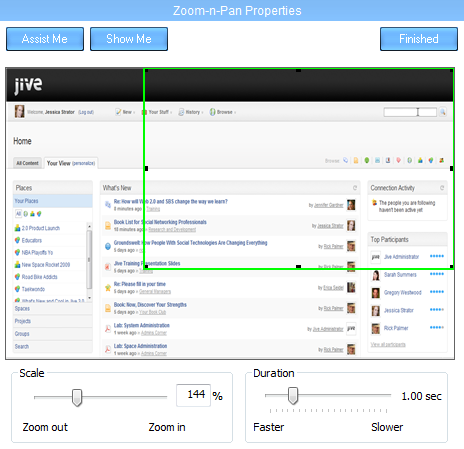
Task: Click the refresh icon in What's New header
Action: [355, 188]
